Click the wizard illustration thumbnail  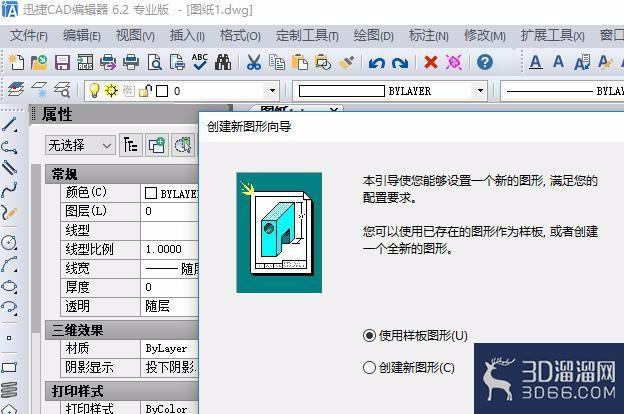[x=279, y=232]
